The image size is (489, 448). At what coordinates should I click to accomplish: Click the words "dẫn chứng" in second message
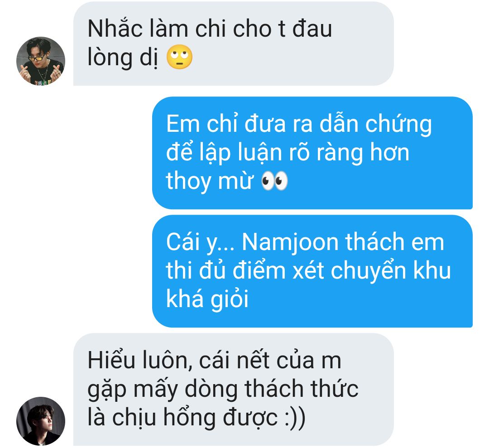point(376,125)
